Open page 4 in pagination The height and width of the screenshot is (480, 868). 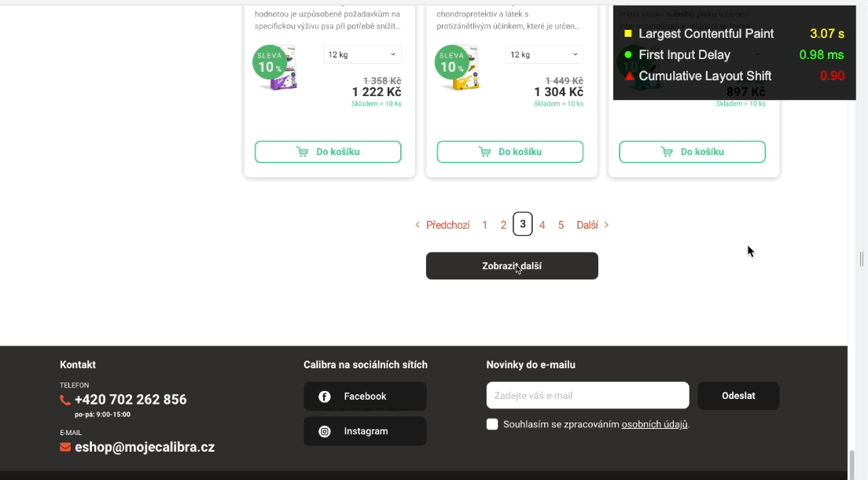(x=542, y=225)
